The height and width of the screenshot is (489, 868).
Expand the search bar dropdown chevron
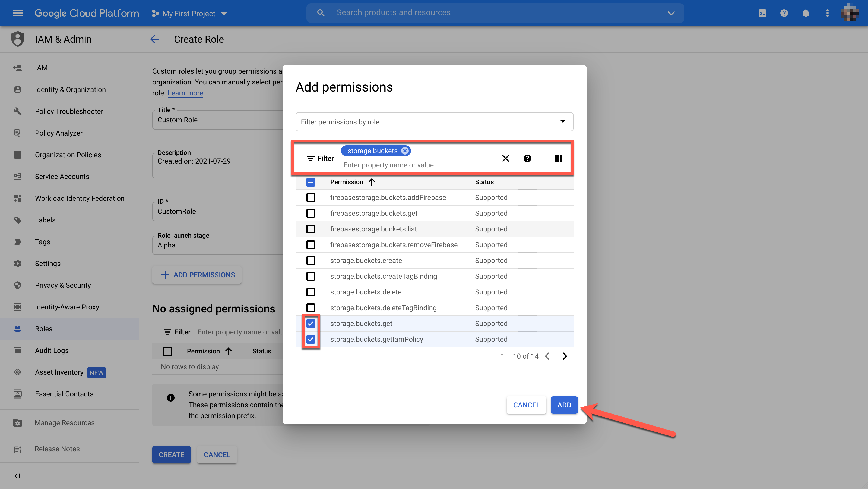(671, 13)
